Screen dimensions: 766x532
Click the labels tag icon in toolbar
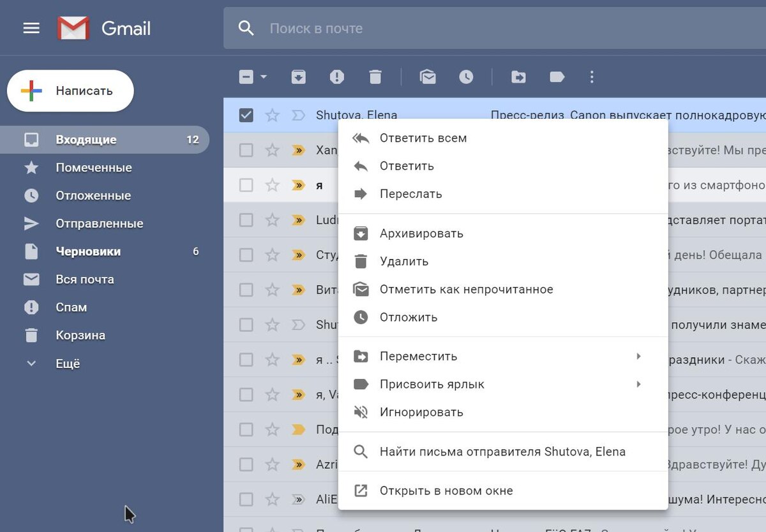tap(557, 77)
